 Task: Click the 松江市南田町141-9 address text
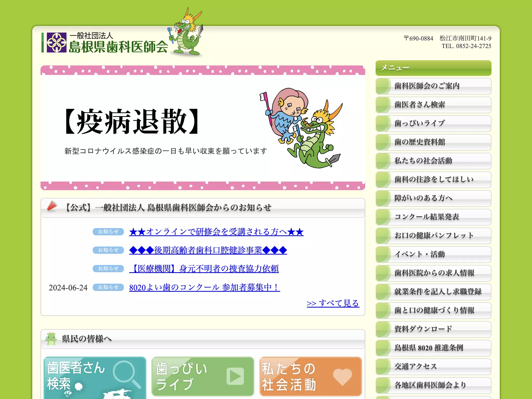point(465,38)
